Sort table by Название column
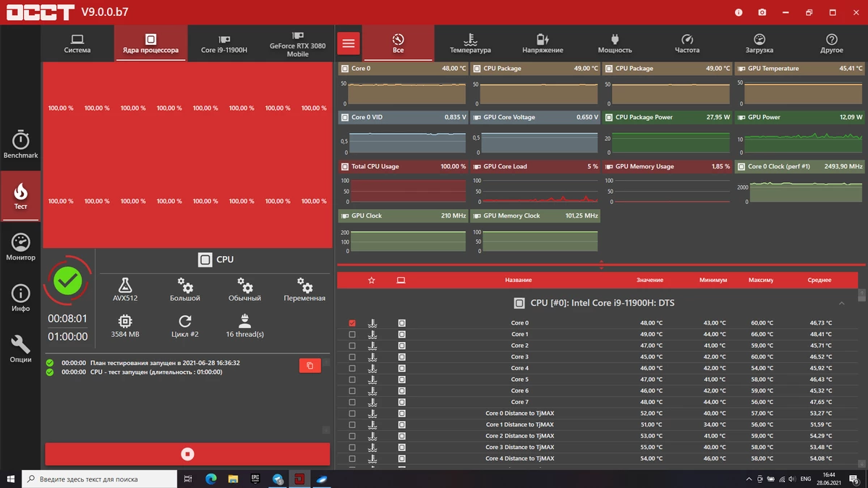 pyautogui.click(x=519, y=280)
